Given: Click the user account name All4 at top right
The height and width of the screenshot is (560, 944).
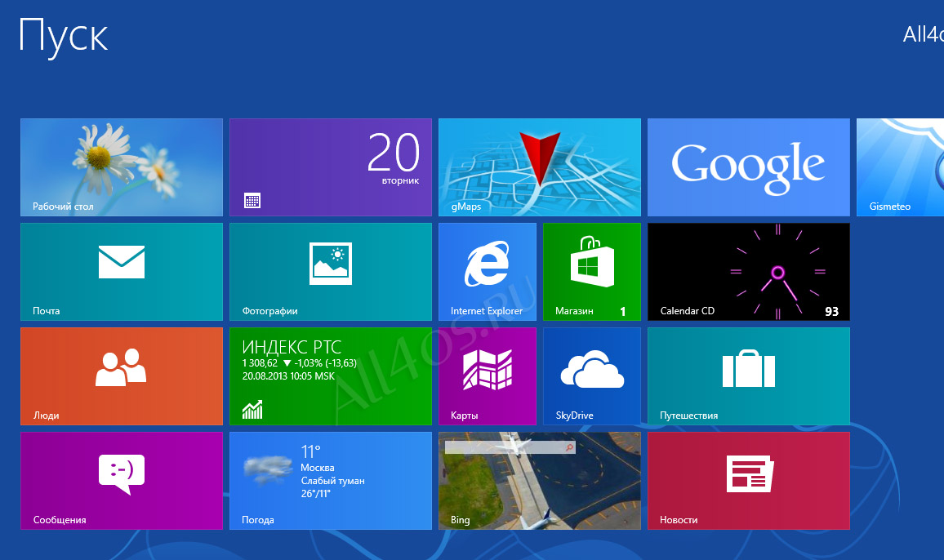Looking at the screenshot, I should tap(923, 34).
